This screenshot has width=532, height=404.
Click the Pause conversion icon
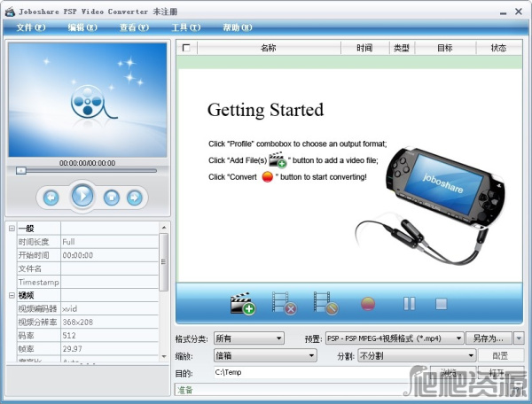(409, 304)
